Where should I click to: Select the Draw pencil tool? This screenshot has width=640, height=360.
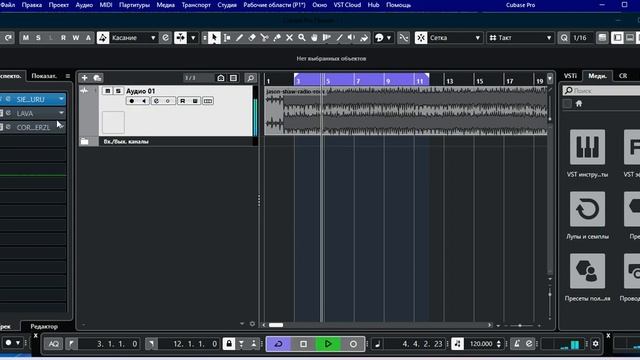click(x=240, y=38)
